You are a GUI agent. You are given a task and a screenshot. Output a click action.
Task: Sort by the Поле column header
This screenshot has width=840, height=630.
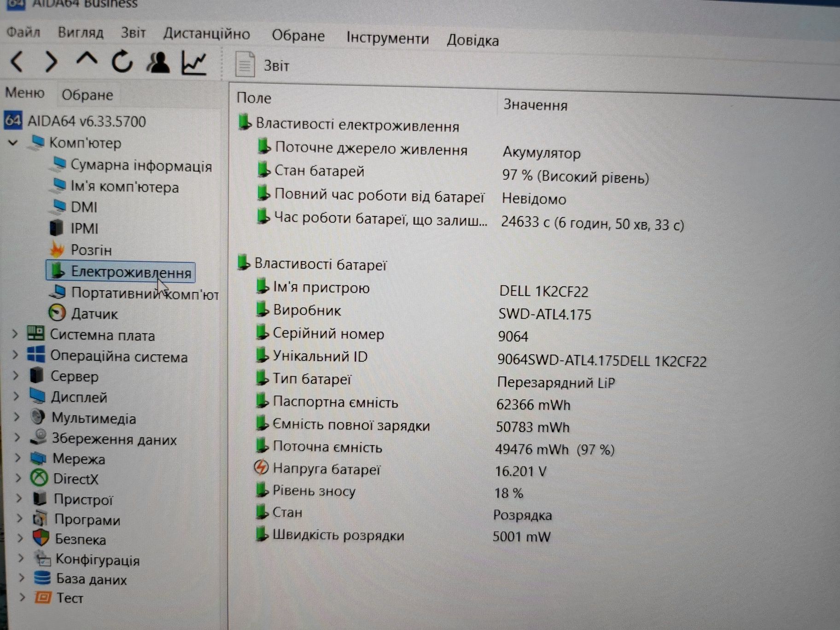tap(254, 98)
